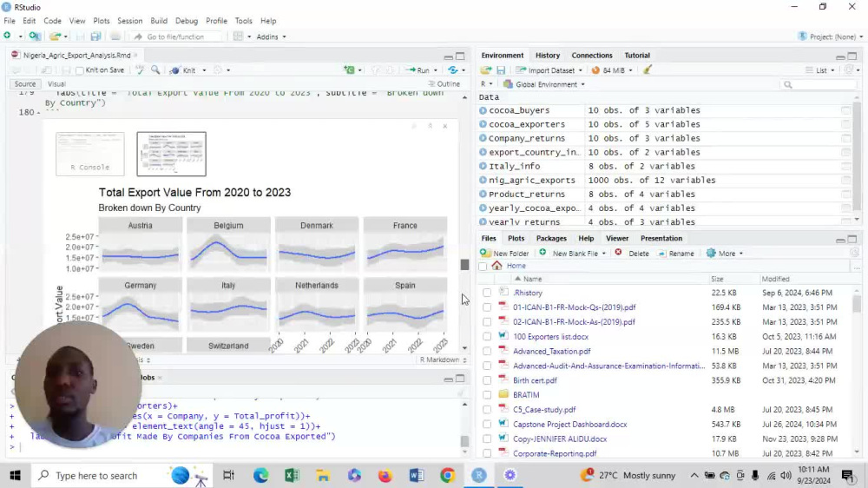
Task: Click the New Folder button
Action: (x=504, y=254)
